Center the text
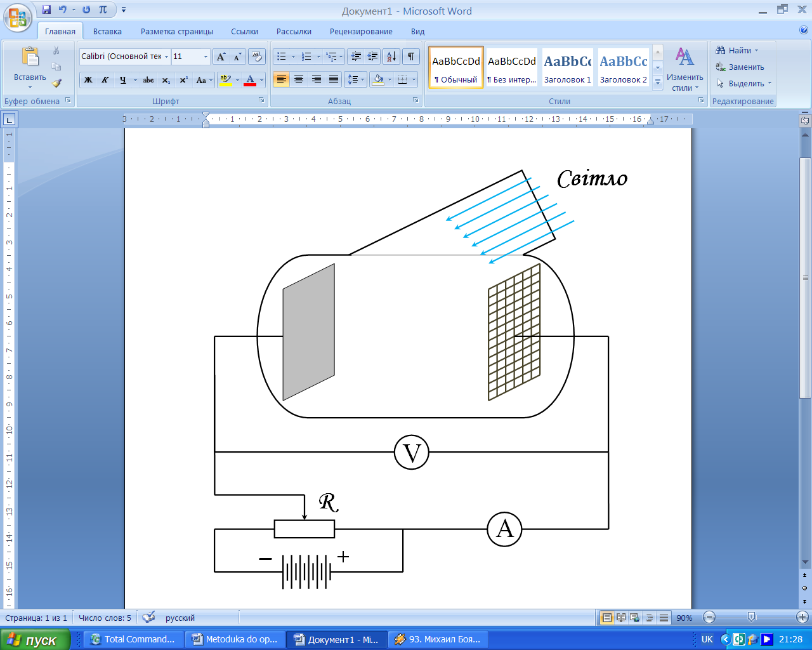The height and width of the screenshot is (650, 812). pyautogui.click(x=299, y=80)
